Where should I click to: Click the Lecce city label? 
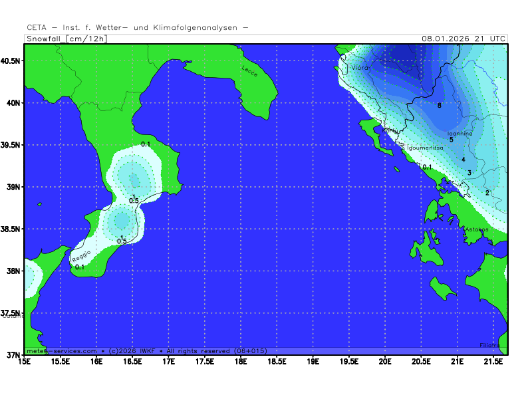click(249, 70)
